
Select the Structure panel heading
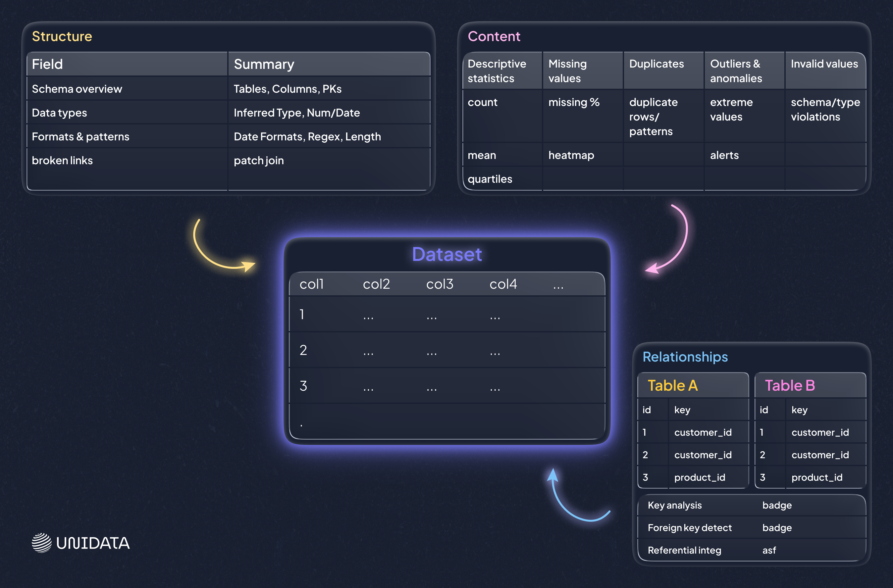coord(62,36)
